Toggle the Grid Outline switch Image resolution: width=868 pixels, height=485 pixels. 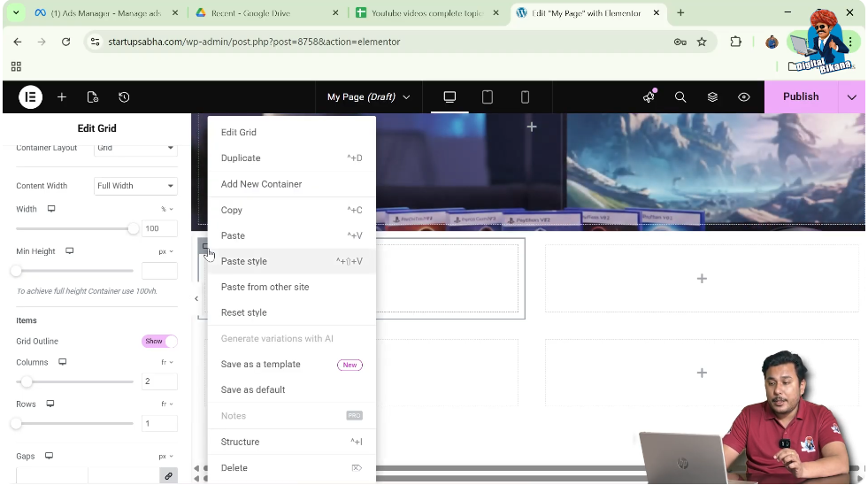[x=159, y=341]
